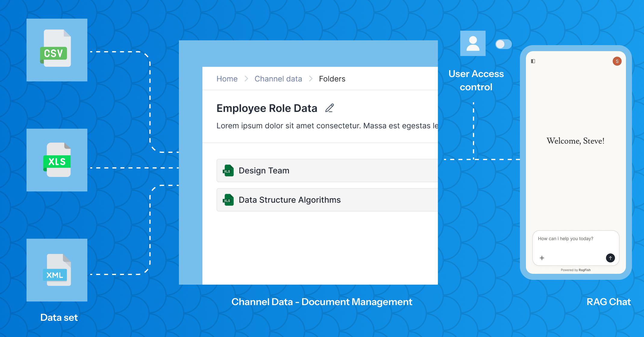
Task: Click the XLS file icon in Data set
Action: pos(57,160)
